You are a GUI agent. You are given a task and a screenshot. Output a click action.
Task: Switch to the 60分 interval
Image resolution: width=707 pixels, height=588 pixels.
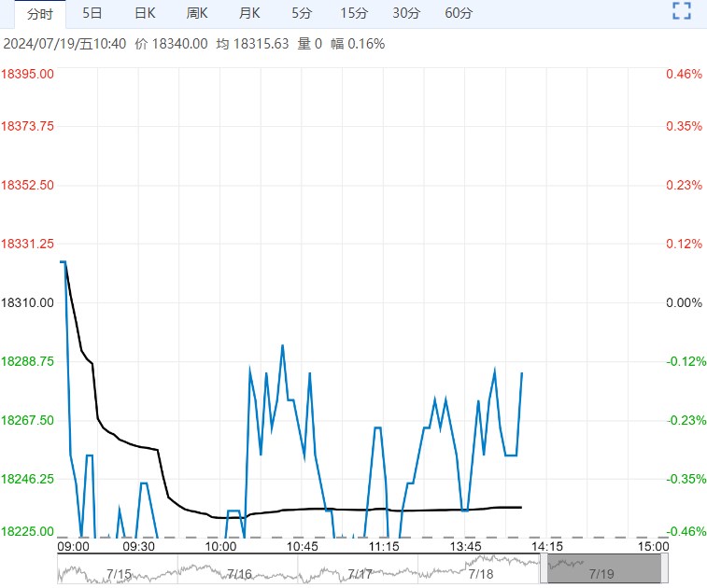459,13
